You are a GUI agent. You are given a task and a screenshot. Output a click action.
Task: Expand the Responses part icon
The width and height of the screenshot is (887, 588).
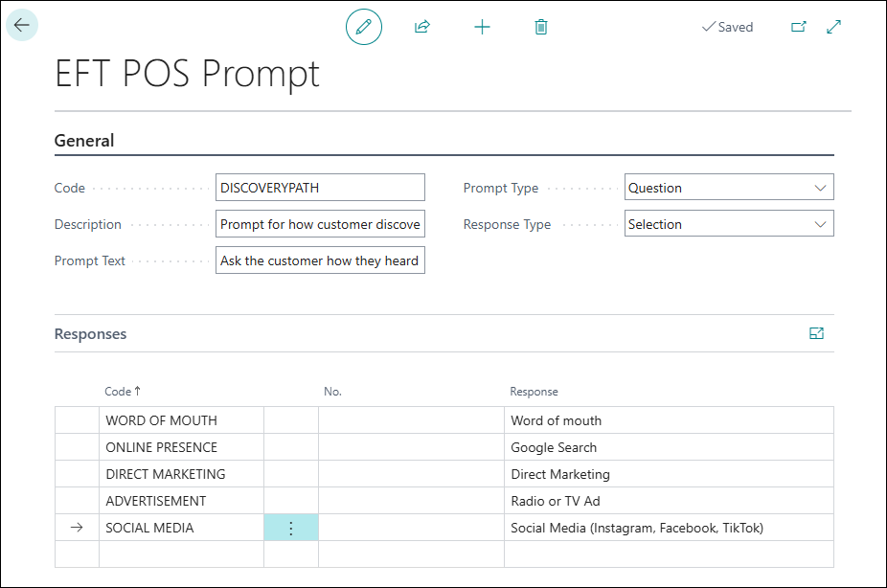(816, 333)
